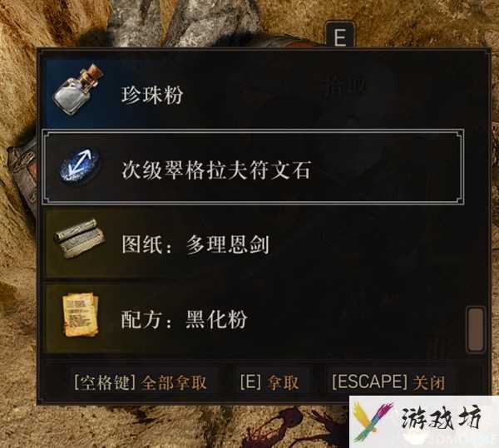This screenshot has width=499, height=448.
Task: Select the 次级翠格拉夫符文石 entry
Action: pos(253,166)
